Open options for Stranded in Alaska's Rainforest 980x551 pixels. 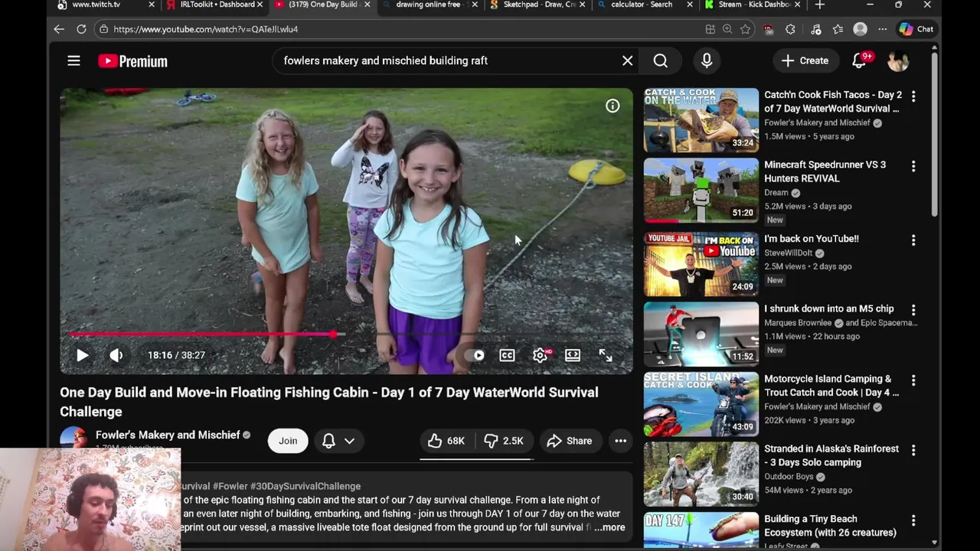point(913,450)
